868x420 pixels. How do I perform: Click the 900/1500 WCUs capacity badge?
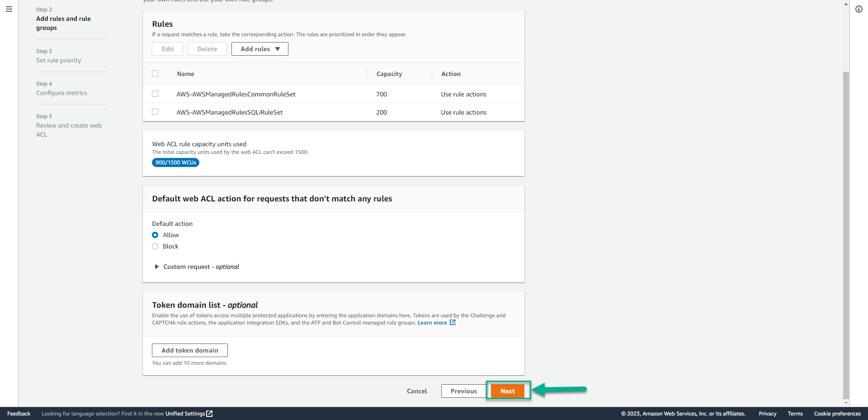coord(175,162)
